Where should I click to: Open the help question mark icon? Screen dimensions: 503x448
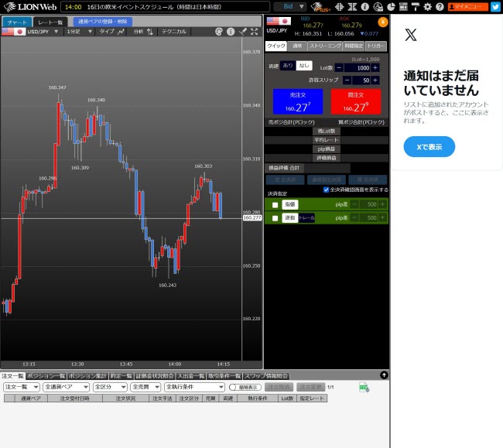440,7
